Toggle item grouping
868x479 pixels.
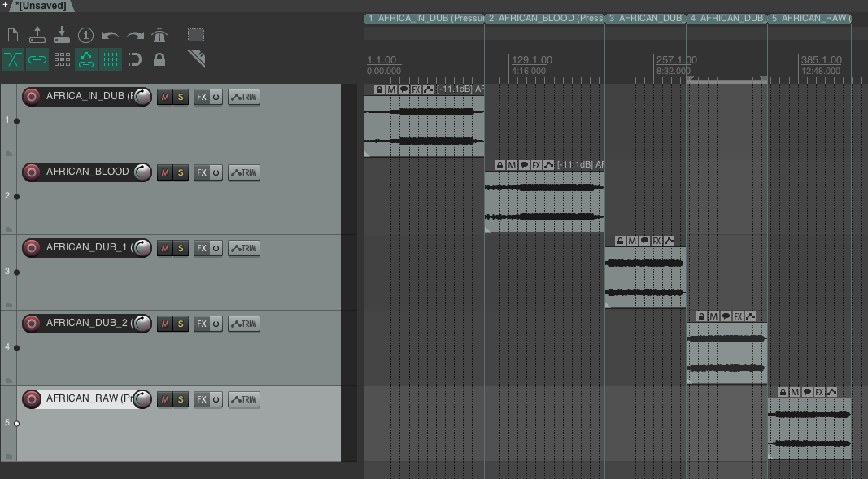point(37,59)
